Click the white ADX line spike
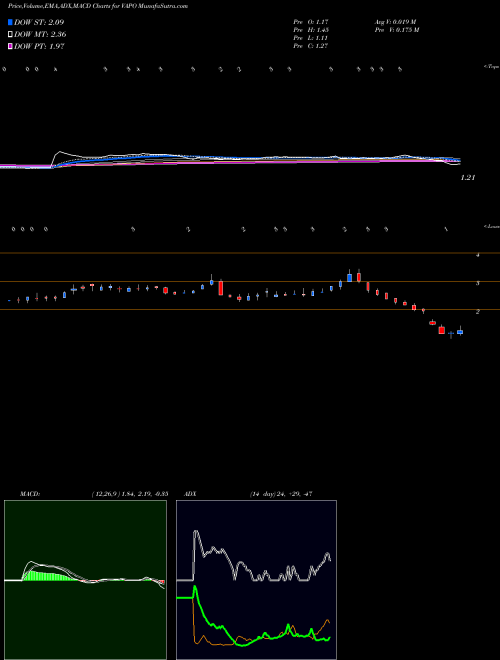The height and width of the screenshot is (660, 500). pyautogui.click(x=196, y=534)
